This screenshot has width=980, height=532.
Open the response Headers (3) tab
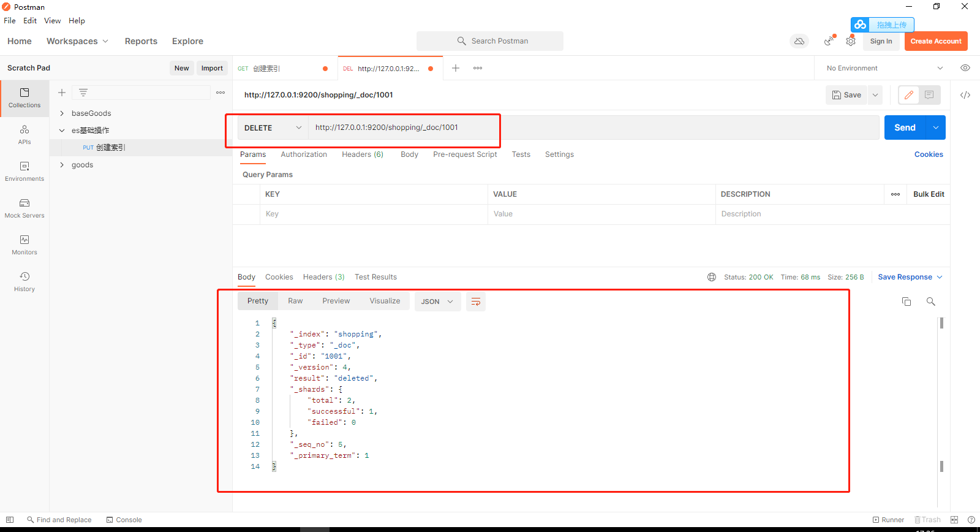pos(323,277)
